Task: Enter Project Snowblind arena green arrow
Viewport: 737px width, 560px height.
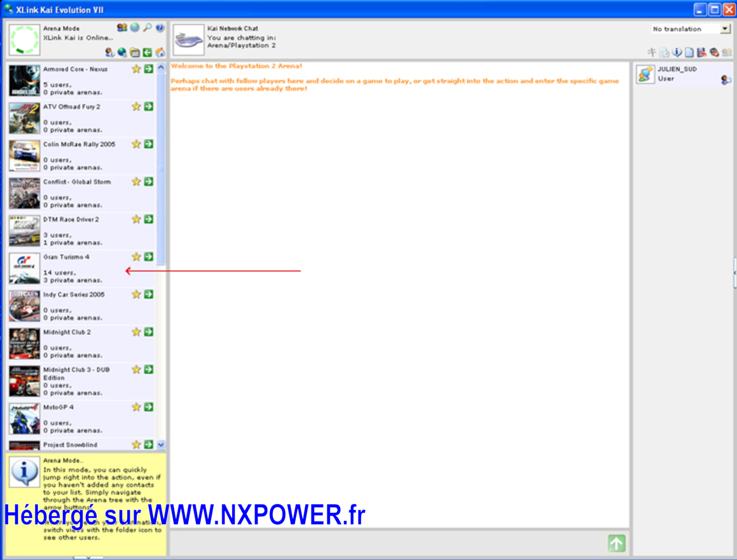Action: [149, 444]
